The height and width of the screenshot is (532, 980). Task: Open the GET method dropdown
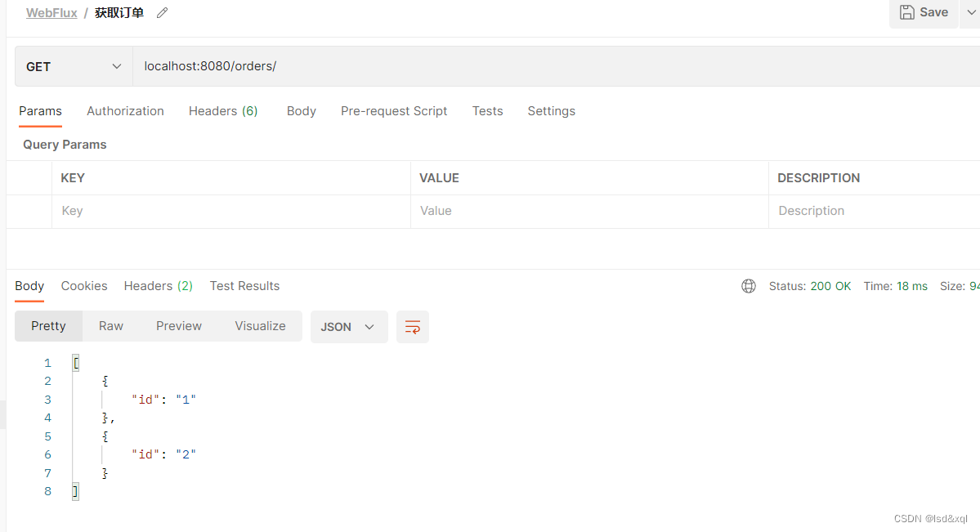coord(74,66)
